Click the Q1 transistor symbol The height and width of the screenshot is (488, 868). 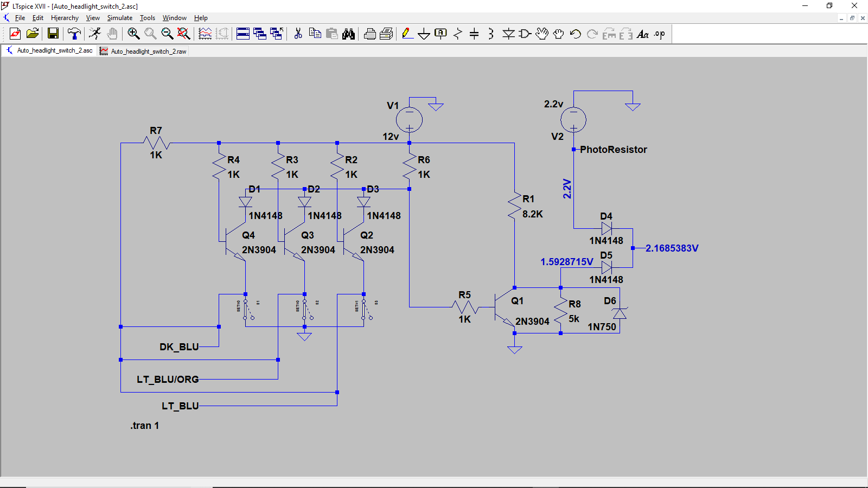[505, 308]
